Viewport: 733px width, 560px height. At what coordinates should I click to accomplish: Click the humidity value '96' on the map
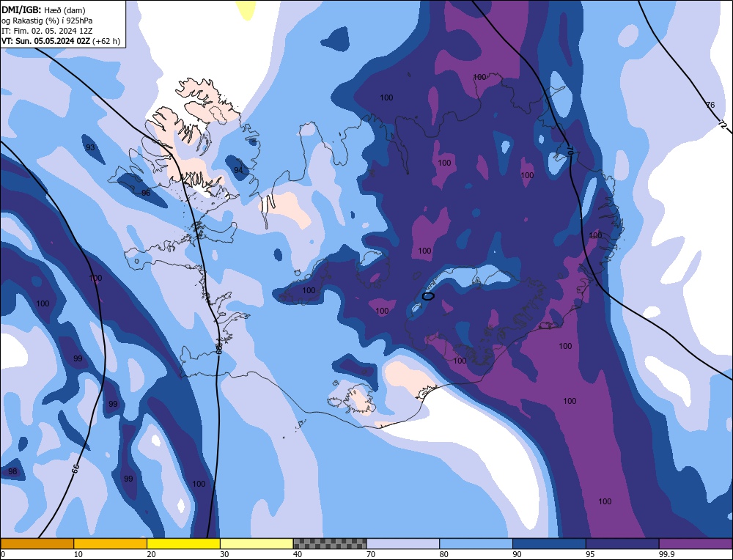coord(146,193)
